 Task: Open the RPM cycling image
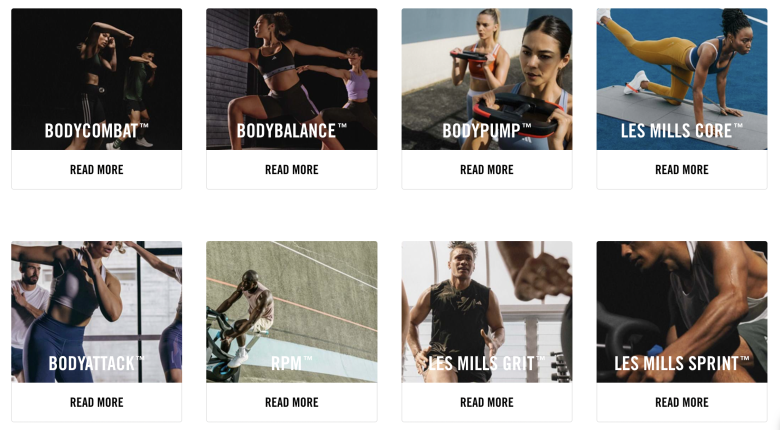292,312
